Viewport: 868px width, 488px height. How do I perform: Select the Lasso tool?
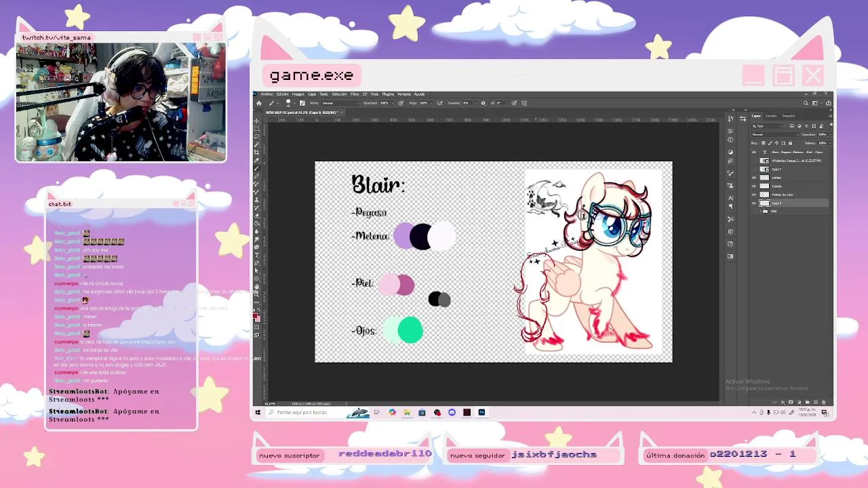[256, 136]
